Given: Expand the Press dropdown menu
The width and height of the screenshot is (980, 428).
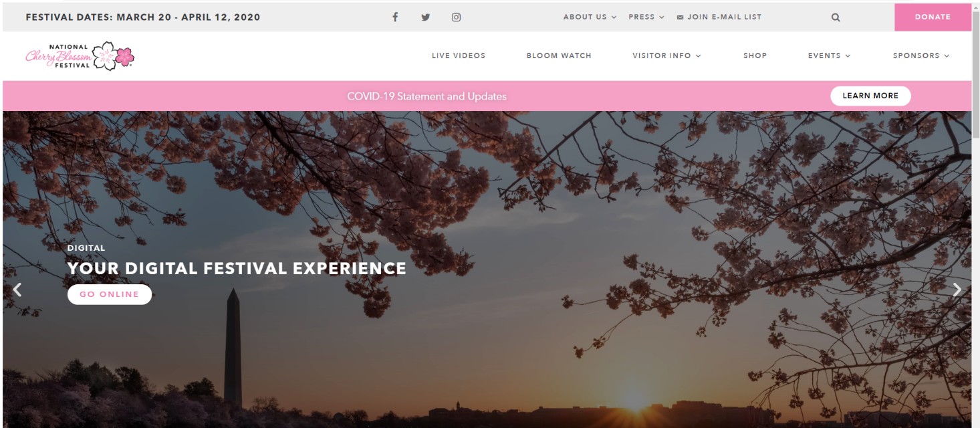Looking at the screenshot, I should (646, 17).
